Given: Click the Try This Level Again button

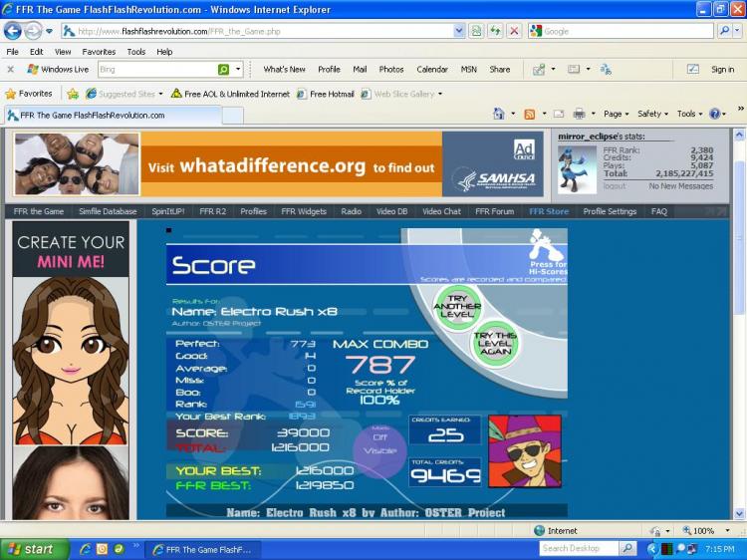Looking at the screenshot, I should pos(495,343).
